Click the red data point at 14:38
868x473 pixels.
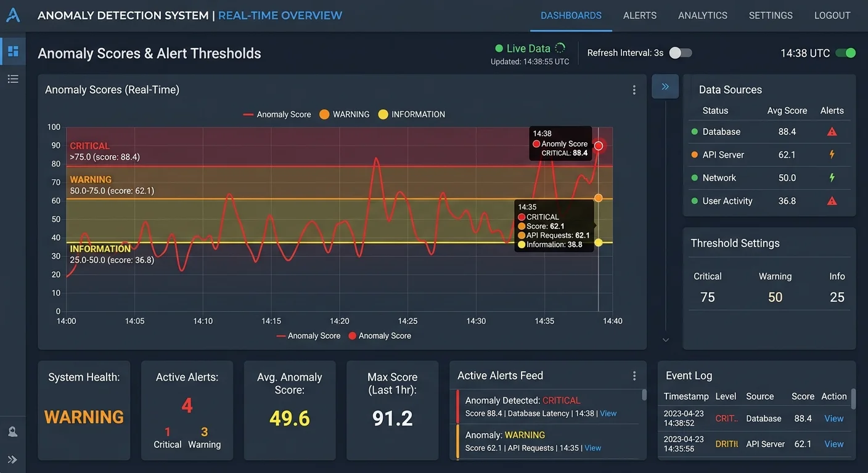click(599, 146)
